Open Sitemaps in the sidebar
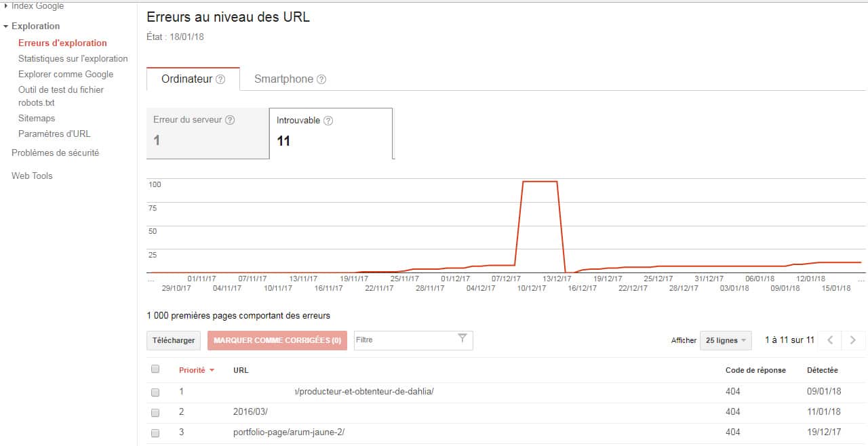This screenshot has width=868, height=446. click(x=37, y=118)
